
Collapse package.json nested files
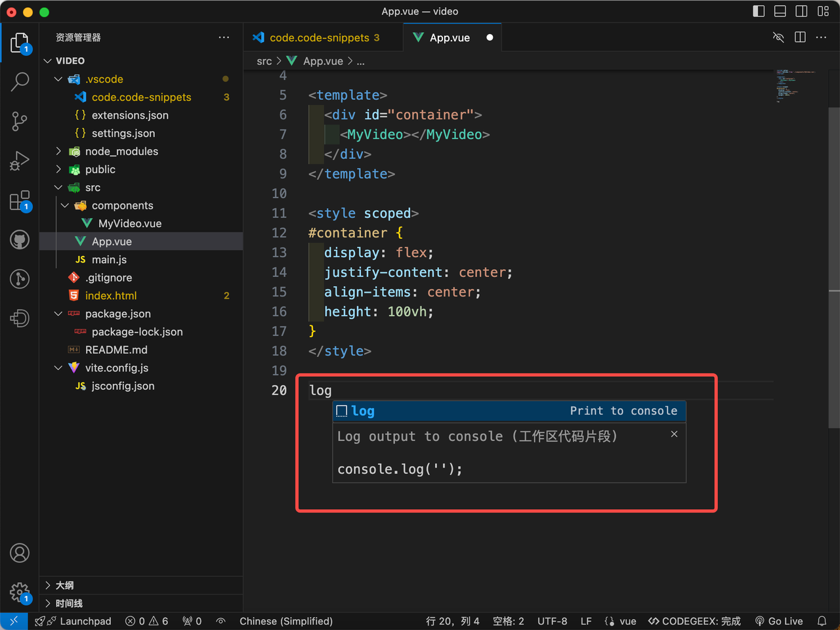pos(58,314)
